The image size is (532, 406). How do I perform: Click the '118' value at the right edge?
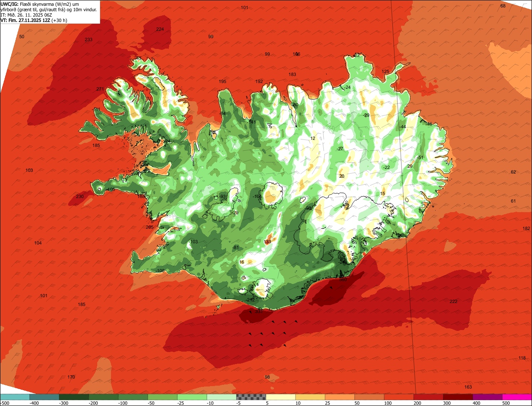click(522, 358)
